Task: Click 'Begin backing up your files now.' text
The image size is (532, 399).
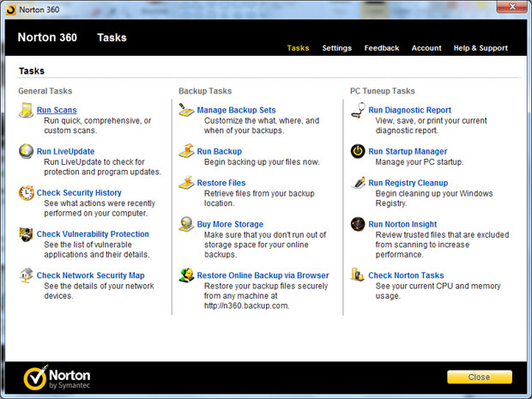Action: point(262,162)
